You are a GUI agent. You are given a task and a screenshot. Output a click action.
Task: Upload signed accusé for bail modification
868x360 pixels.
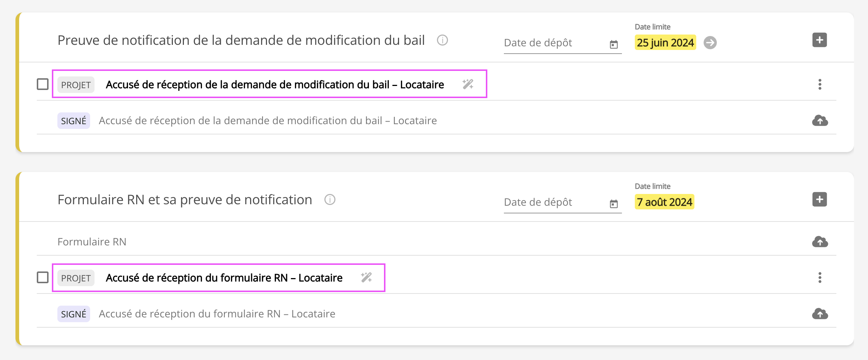(x=820, y=120)
